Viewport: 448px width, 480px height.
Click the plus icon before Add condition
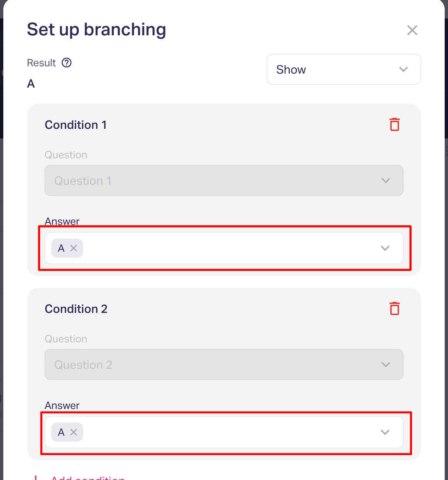(36, 478)
